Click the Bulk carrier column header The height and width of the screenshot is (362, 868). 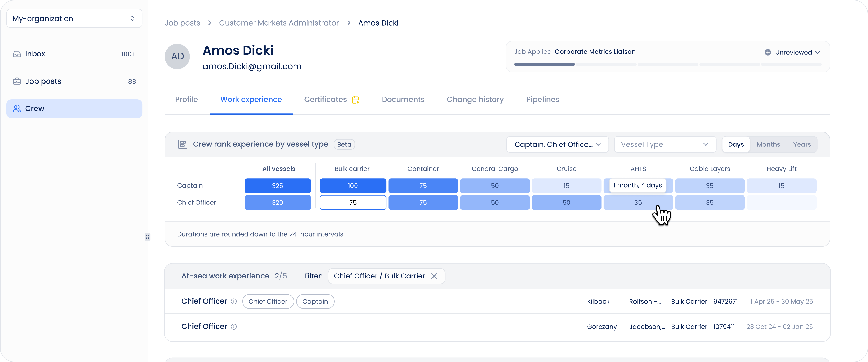(352, 169)
